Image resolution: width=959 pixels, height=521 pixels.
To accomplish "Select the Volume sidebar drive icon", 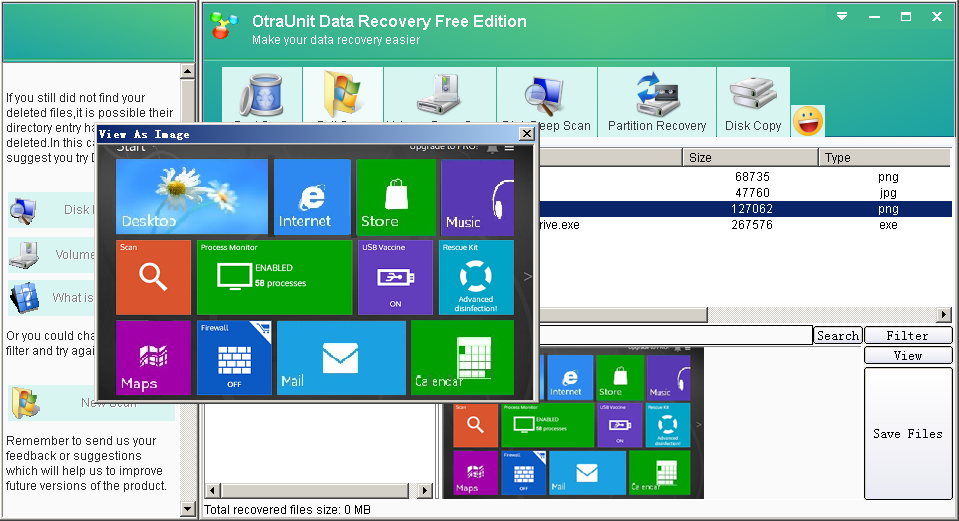I will pyautogui.click(x=24, y=255).
